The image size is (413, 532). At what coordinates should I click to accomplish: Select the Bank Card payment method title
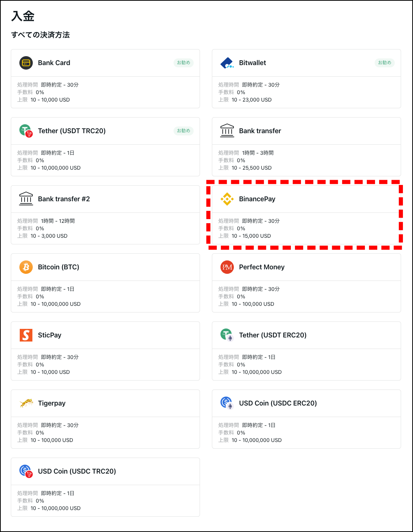54,63
